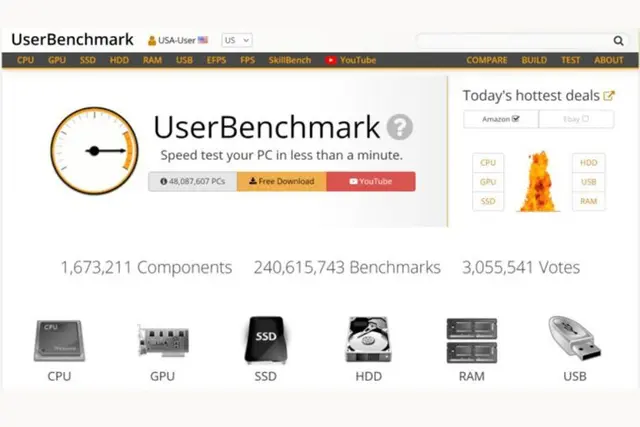The image size is (640, 427).
Task: Open SkillBench in the navigation bar
Action: pyautogui.click(x=290, y=60)
